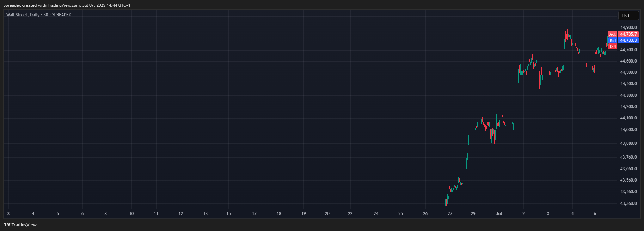Click the 44,600.0 price axis label
The height and width of the screenshot is (231, 644).
tap(628, 61)
